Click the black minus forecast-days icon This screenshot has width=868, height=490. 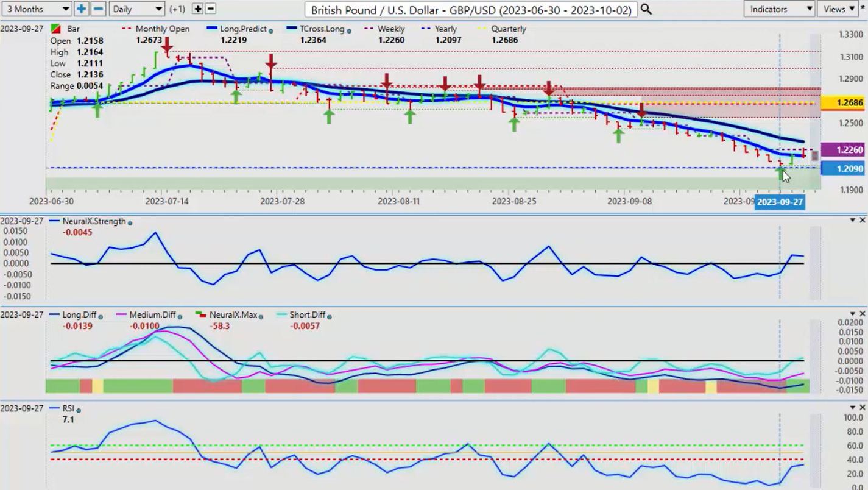[211, 9]
